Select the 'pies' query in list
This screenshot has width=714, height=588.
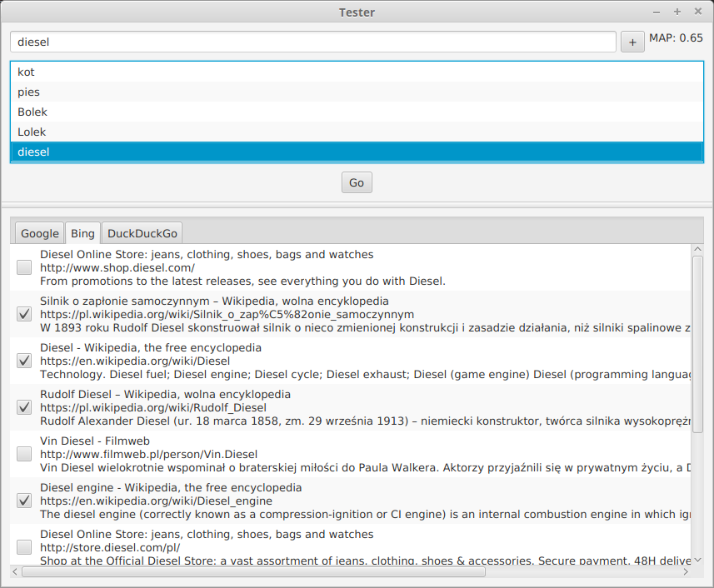[x=357, y=92]
